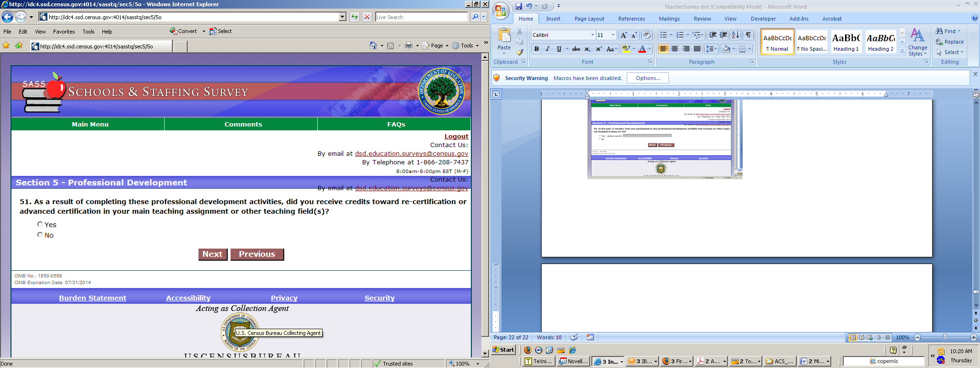The image size is (980, 368).
Task: Click the Back arrow in Internet Explorer
Action: click(7, 17)
